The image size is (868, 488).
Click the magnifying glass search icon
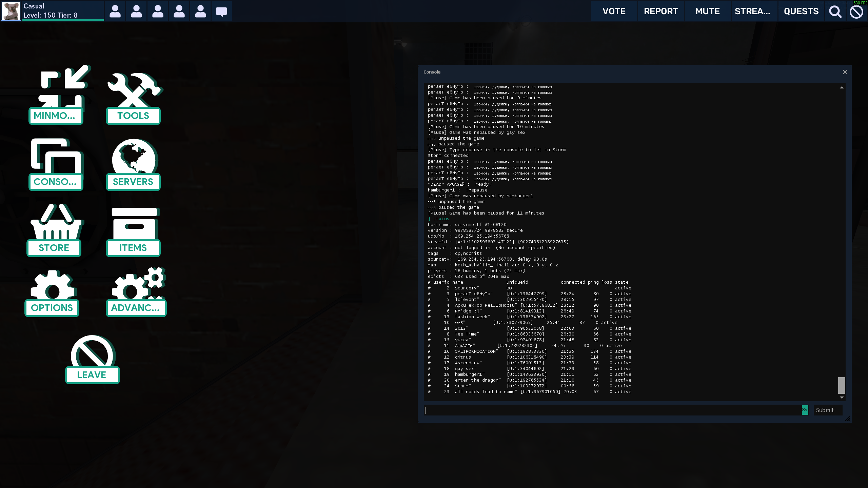click(x=835, y=12)
